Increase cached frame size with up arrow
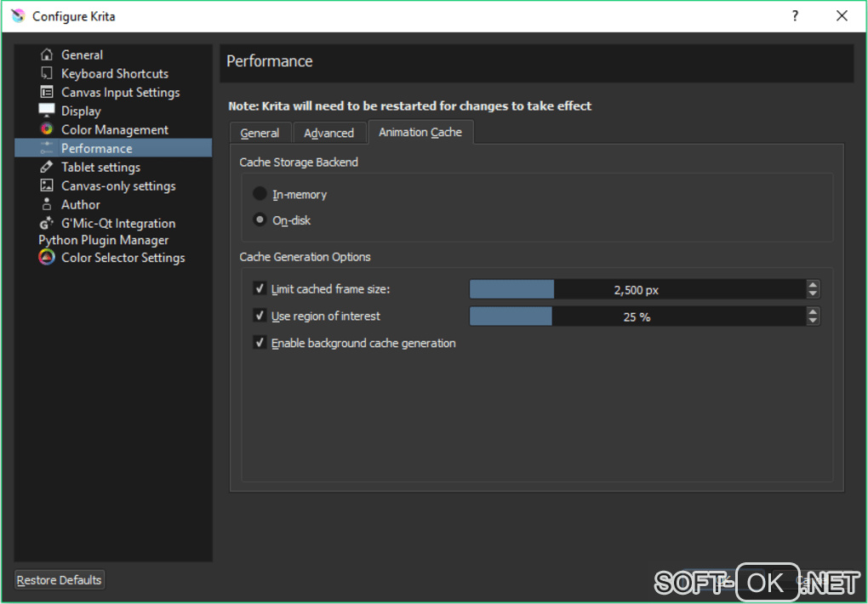This screenshot has width=868, height=604. pyautogui.click(x=813, y=285)
